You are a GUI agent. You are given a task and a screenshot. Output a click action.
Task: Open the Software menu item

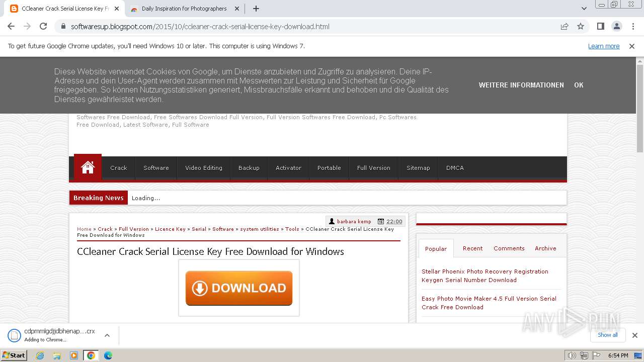point(156,168)
